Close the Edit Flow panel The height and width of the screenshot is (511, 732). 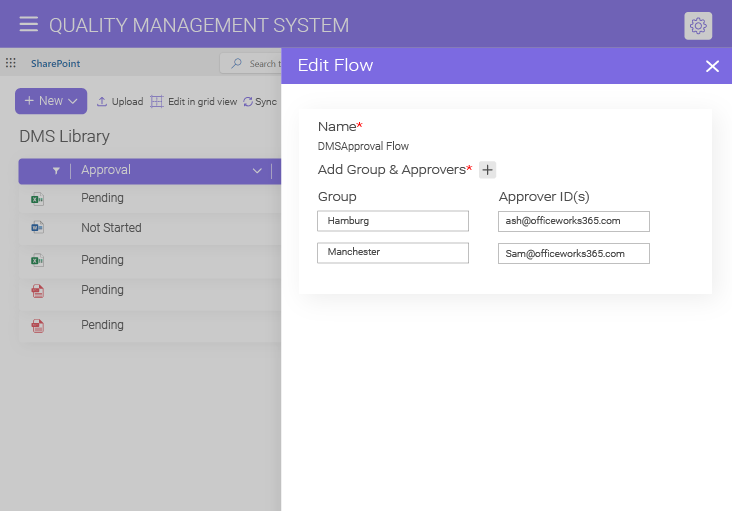click(712, 66)
